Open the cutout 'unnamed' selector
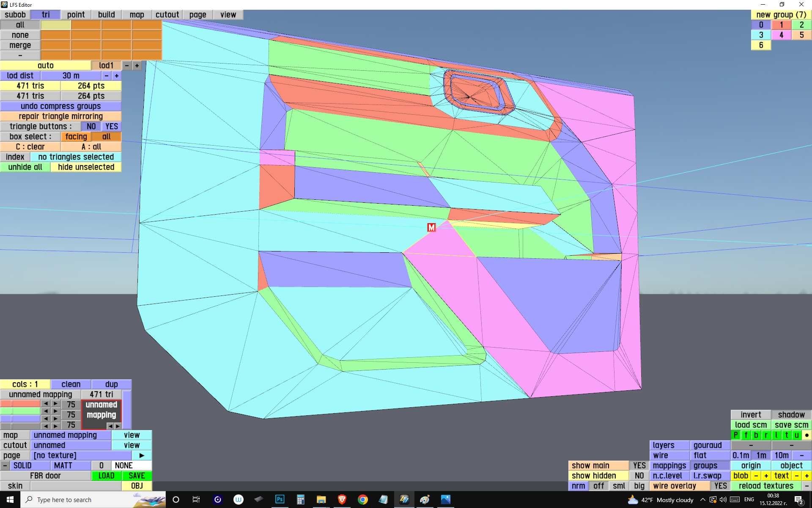 (x=71, y=445)
